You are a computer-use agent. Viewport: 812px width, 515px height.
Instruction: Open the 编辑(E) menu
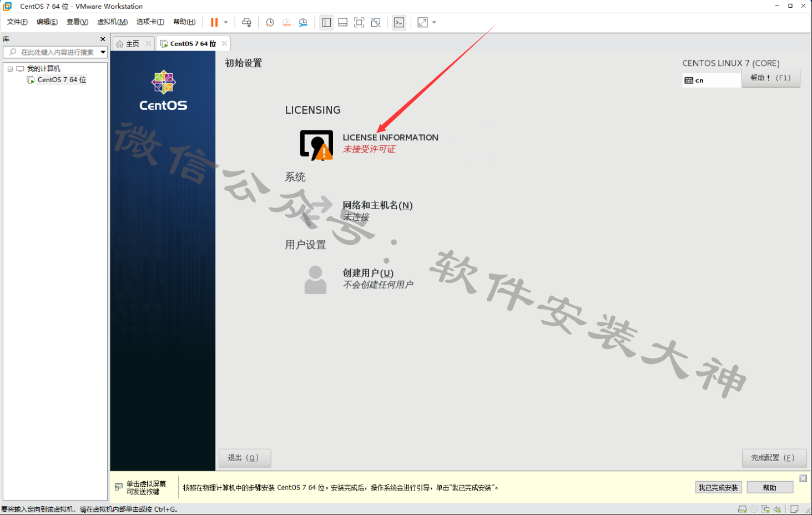click(x=47, y=22)
